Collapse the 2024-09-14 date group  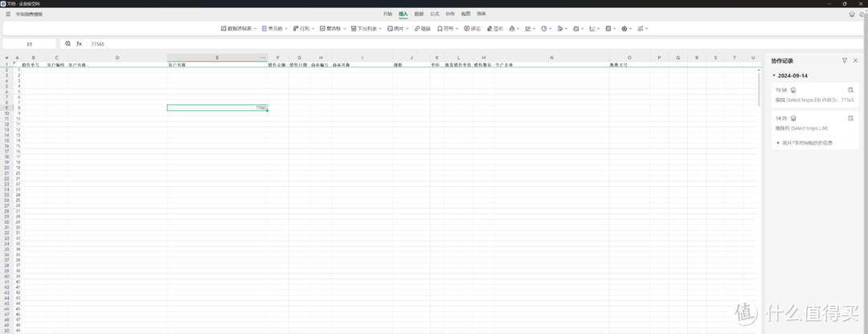774,75
